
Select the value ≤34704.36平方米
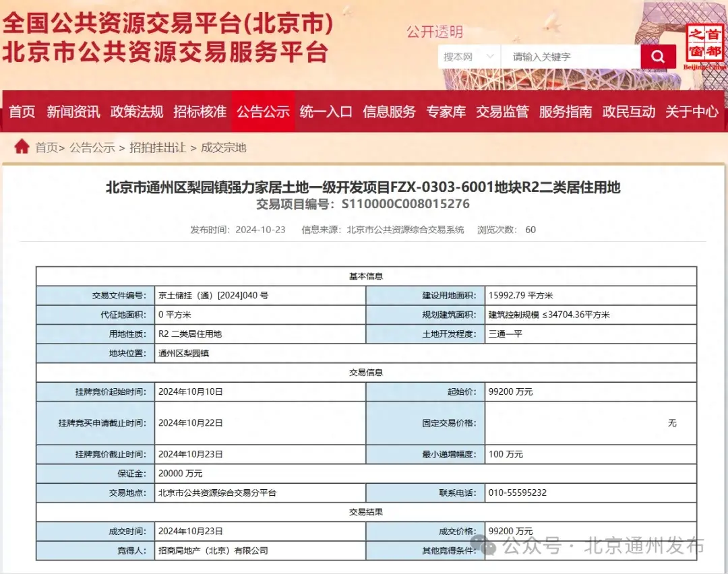coord(576,315)
